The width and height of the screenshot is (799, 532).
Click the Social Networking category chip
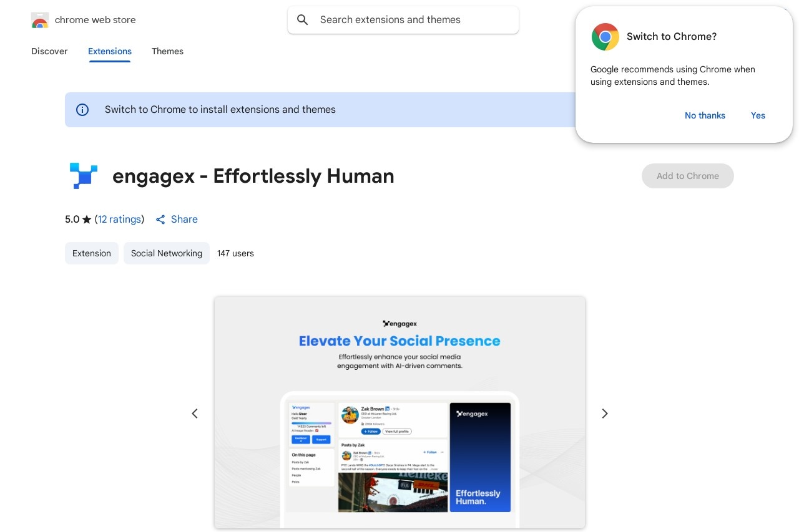[167, 253]
